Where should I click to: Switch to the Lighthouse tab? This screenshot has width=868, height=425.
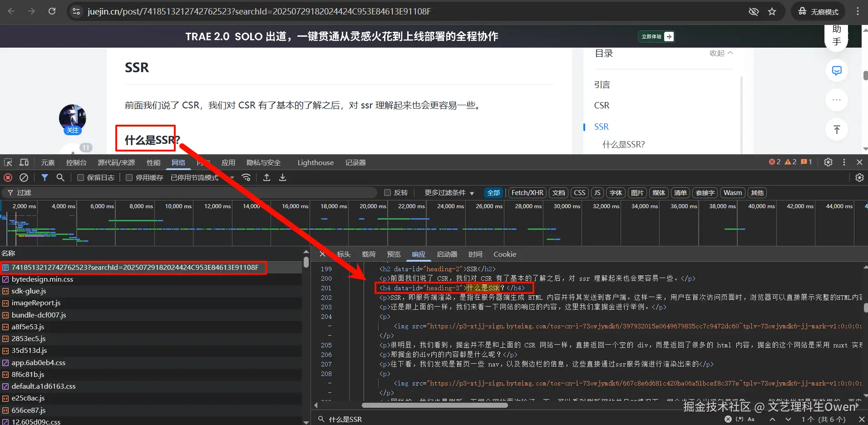click(315, 162)
